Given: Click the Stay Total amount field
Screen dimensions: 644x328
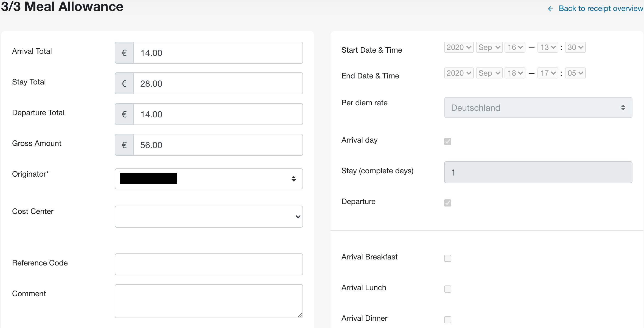Looking at the screenshot, I should [218, 83].
